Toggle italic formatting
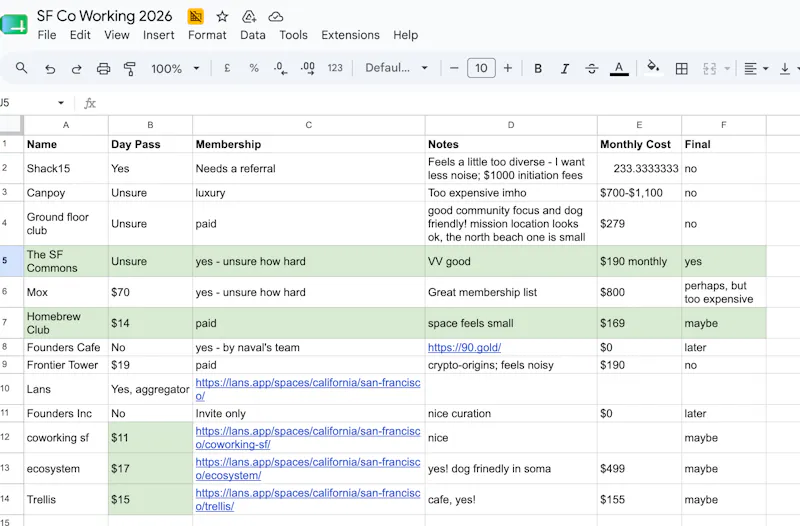800x526 pixels. pyautogui.click(x=565, y=68)
